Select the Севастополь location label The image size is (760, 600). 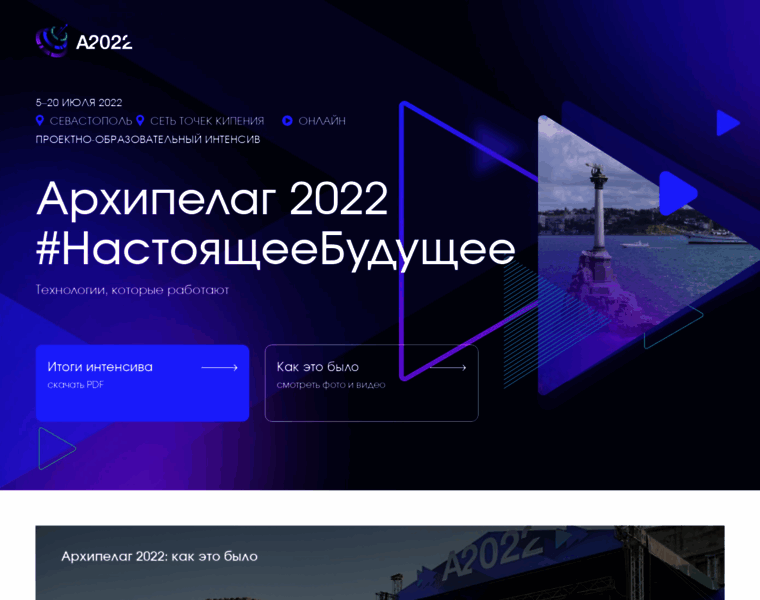[91, 121]
